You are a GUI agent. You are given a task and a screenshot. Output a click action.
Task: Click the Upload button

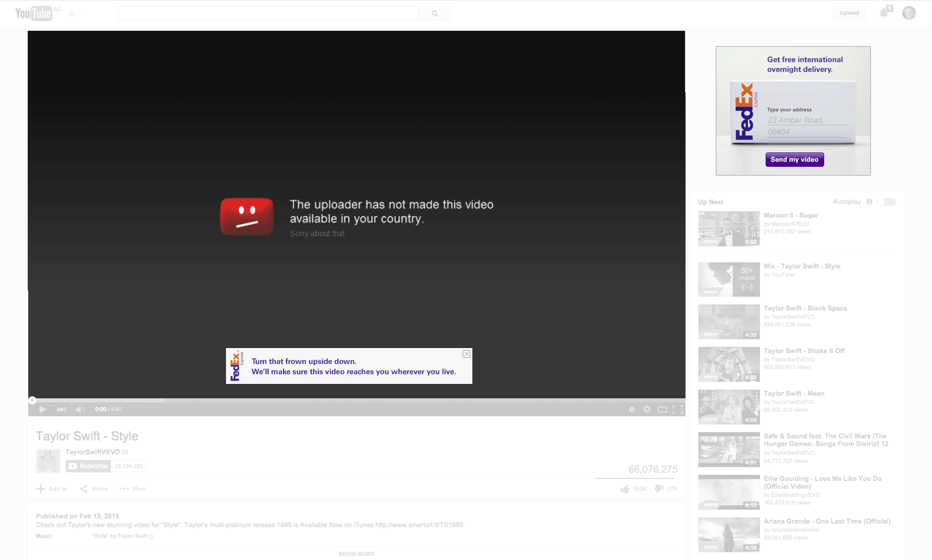(849, 13)
